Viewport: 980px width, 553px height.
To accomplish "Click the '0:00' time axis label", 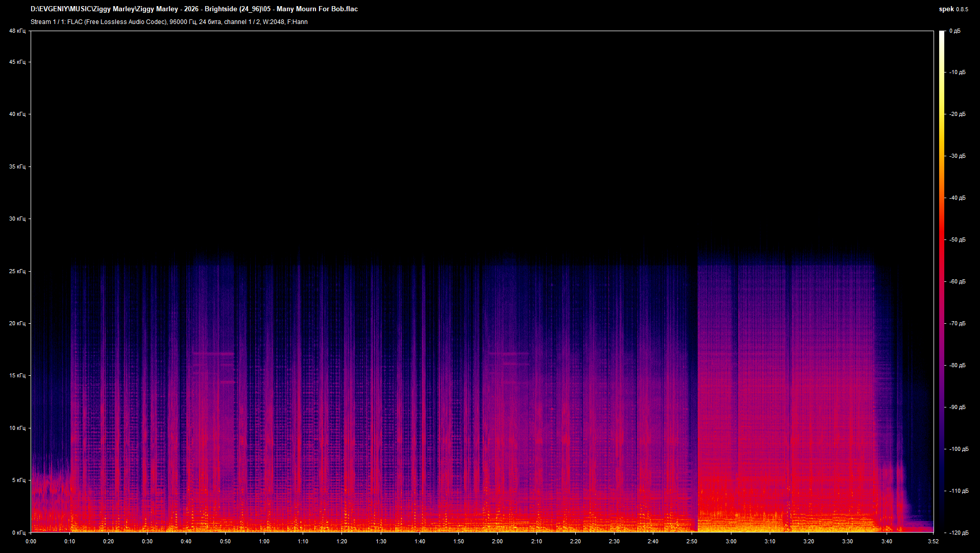I will 31,542.
